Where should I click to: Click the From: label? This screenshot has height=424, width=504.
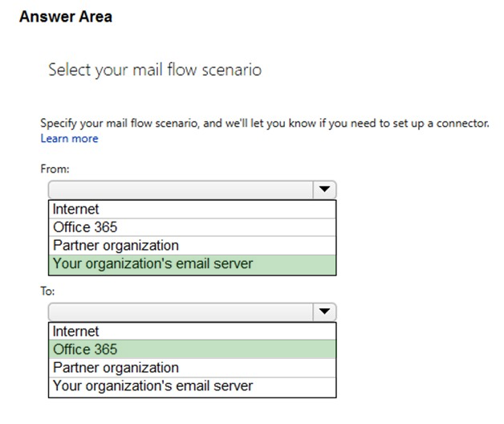pos(55,169)
